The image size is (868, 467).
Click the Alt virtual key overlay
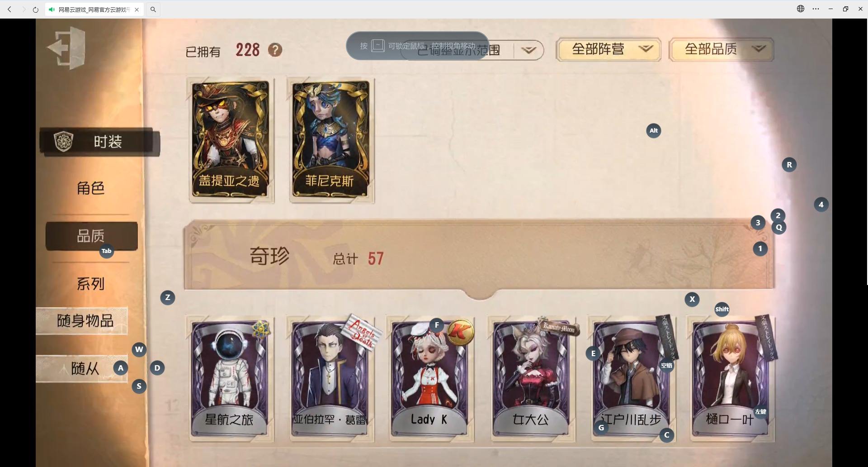pos(654,130)
